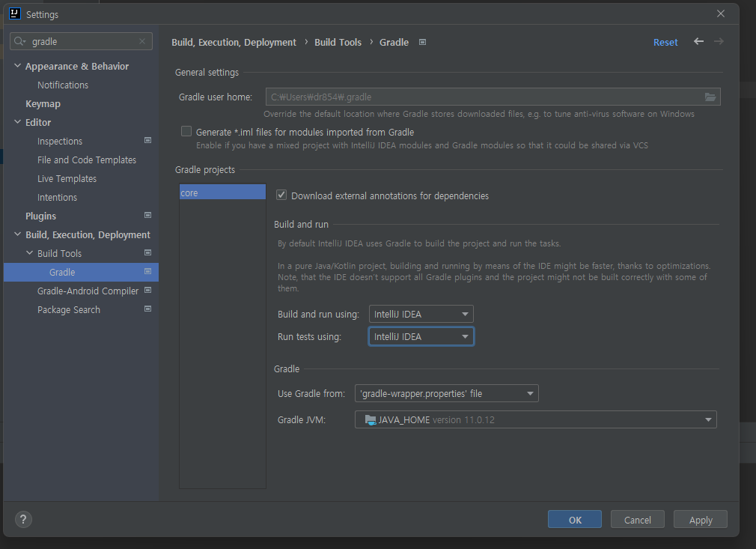Open Package Search settings

68,310
